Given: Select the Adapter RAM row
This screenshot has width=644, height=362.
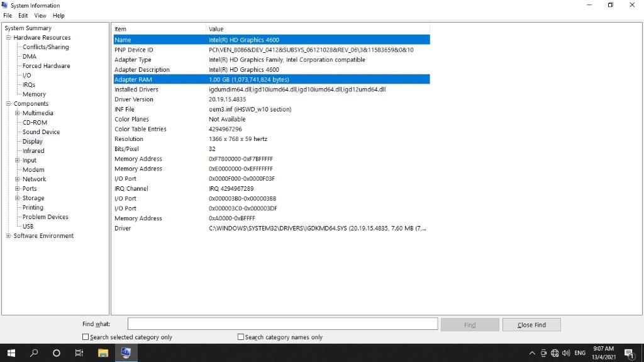Looking at the screenshot, I should pos(272,79).
